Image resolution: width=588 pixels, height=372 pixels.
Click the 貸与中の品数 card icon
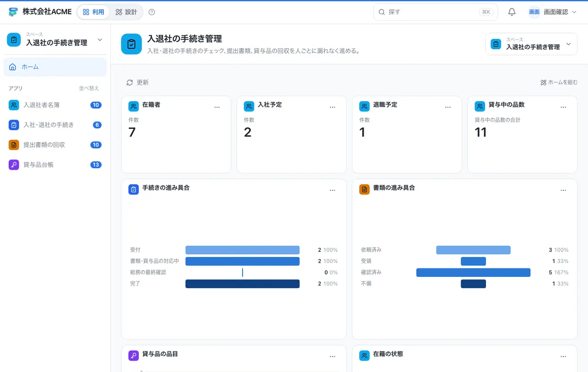click(480, 107)
